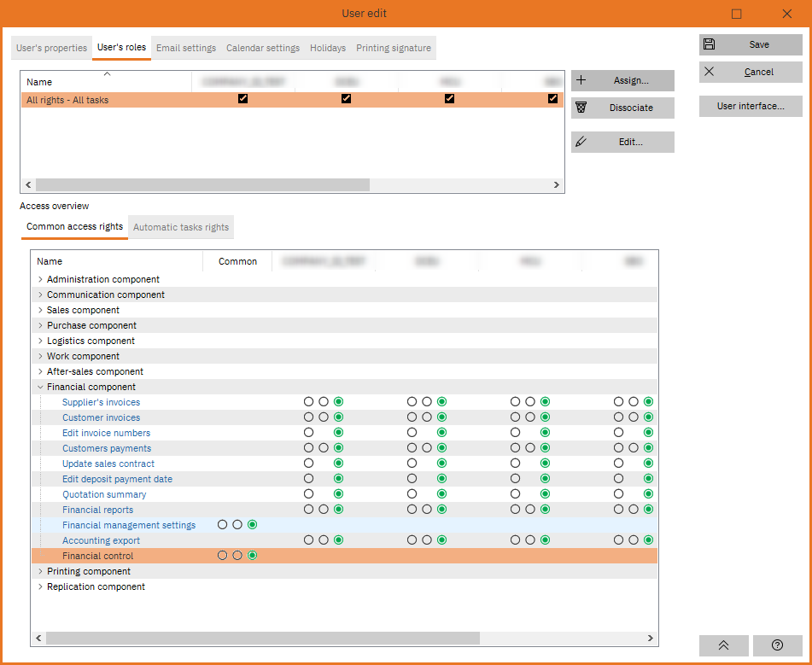Switch to the Email settings tab

pyautogui.click(x=186, y=48)
